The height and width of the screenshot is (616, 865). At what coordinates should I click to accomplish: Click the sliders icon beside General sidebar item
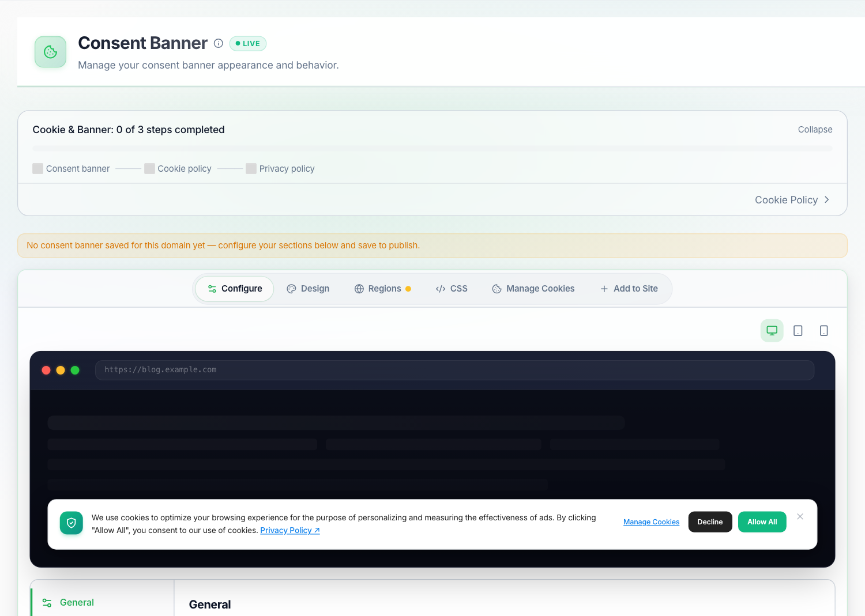tap(47, 603)
